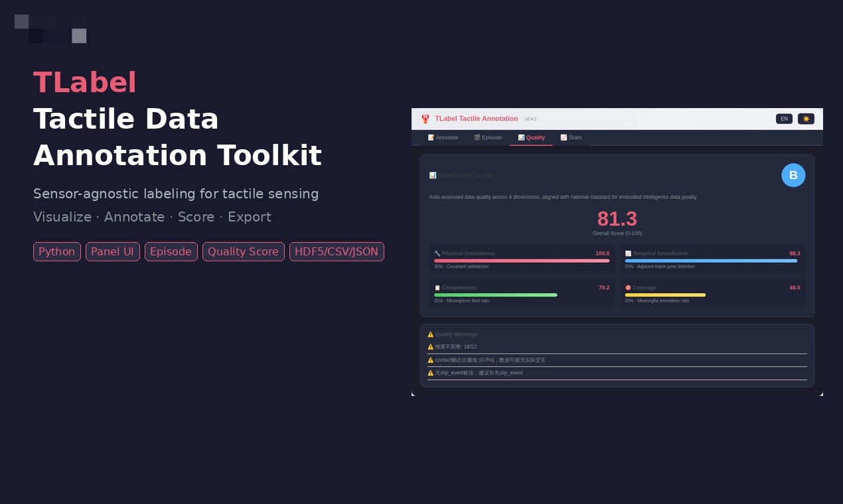Screen dimensions: 843x504
Task: Toggle the sun light-theme button
Action: (x=806, y=119)
